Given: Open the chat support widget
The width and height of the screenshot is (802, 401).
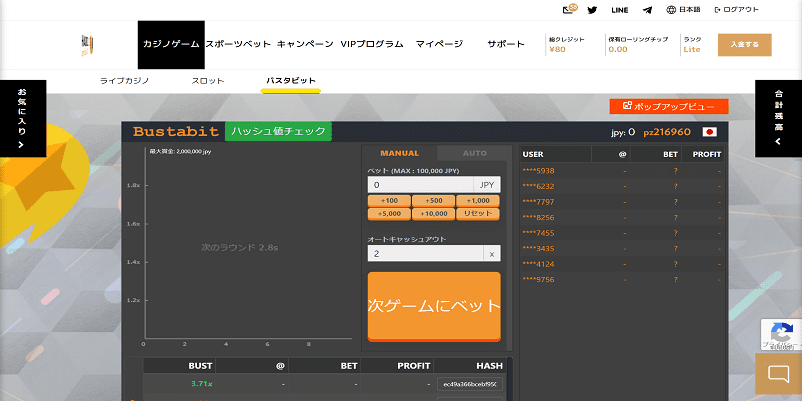Looking at the screenshot, I should [778, 373].
